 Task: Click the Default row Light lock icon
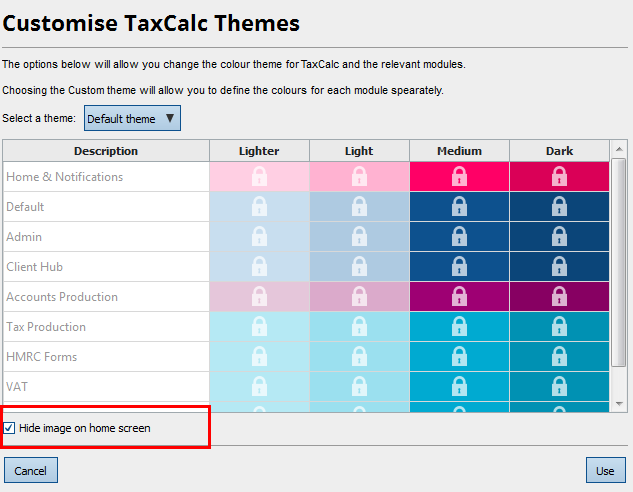click(359, 206)
